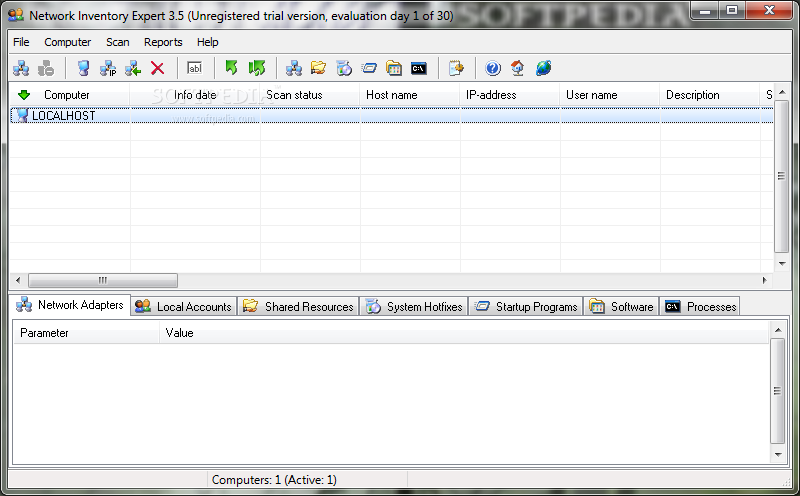800x496 pixels.
Task: Open the Reports menu
Action: coord(163,42)
